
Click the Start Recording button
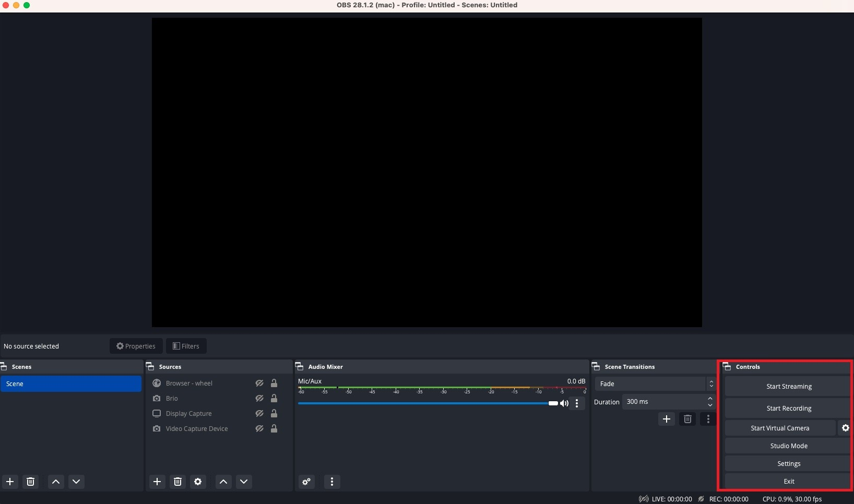(x=788, y=409)
